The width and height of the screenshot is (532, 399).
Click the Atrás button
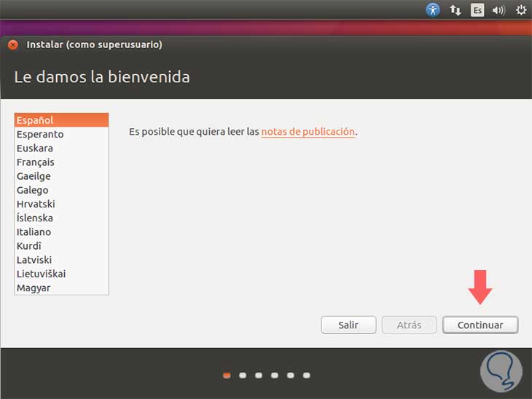pyautogui.click(x=409, y=325)
